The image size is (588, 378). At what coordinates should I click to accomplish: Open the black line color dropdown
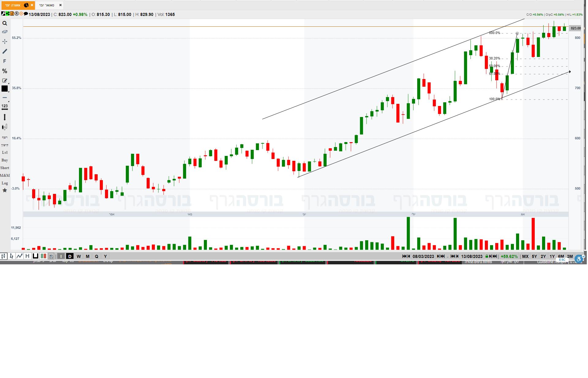click(x=5, y=89)
